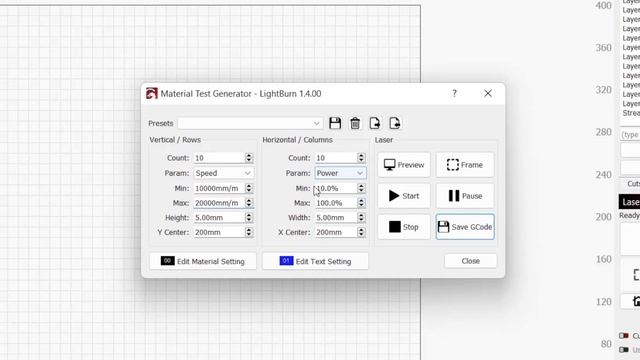This screenshot has height=360, width=640.
Task: Click the LightBurn logo in the title bar
Action: (x=152, y=93)
